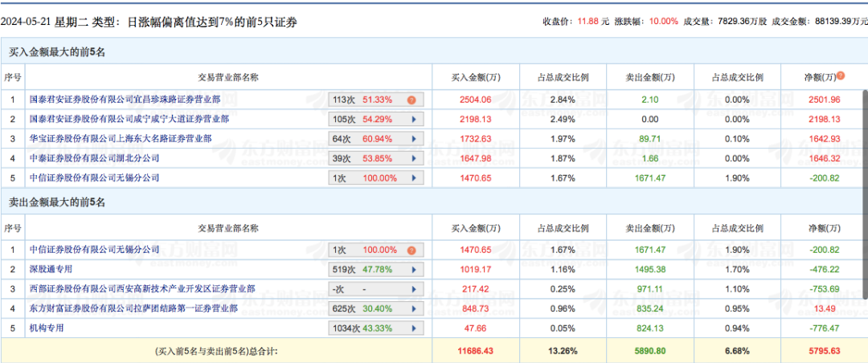The width and height of the screenshot is (868, 363).
Task: Click net amount -776.47
Action: [x=824, y=328]
